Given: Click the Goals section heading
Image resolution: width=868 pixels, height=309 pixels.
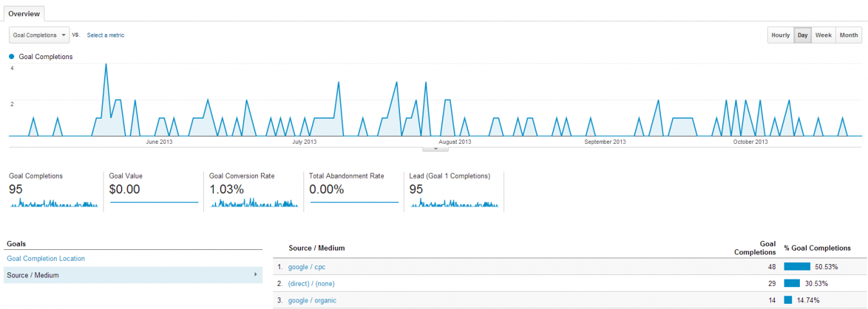Looking at the screenshot, I should coord(16,243).
